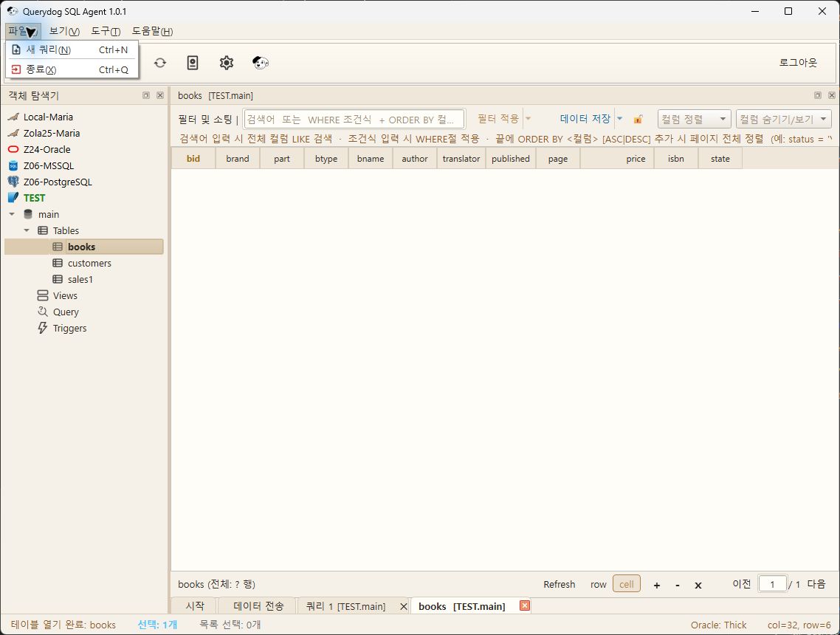Click the 로그아웃 button
This screenshot has height=635, width=840.
798,63
